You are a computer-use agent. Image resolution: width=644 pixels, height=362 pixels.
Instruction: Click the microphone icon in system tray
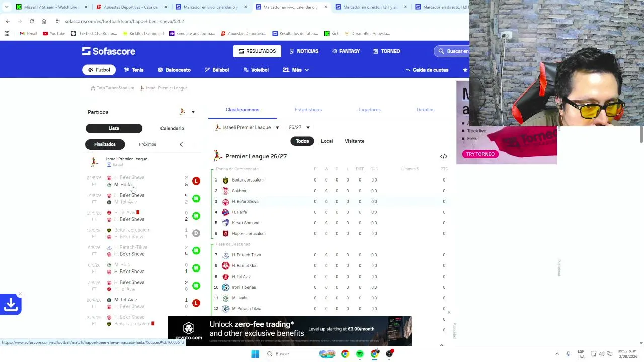(x=568, y=354)
